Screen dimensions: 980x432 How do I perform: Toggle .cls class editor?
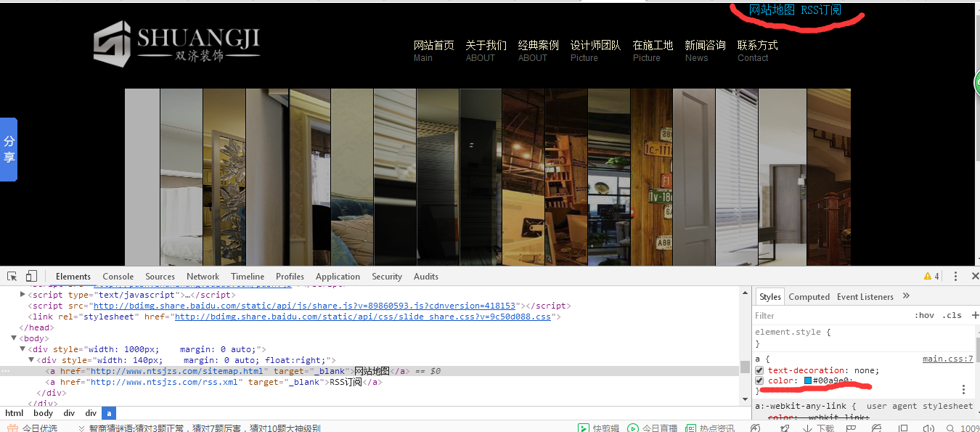952,315
